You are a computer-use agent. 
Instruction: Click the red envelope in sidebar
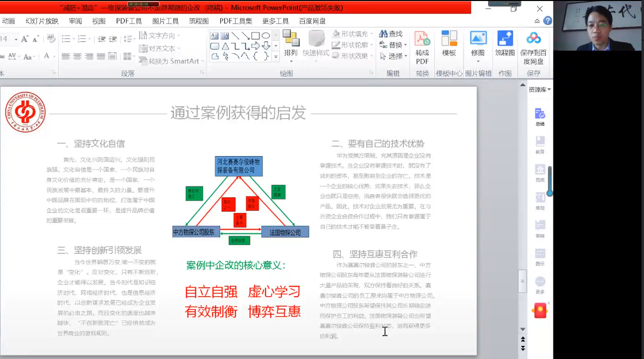coord(540,311)
